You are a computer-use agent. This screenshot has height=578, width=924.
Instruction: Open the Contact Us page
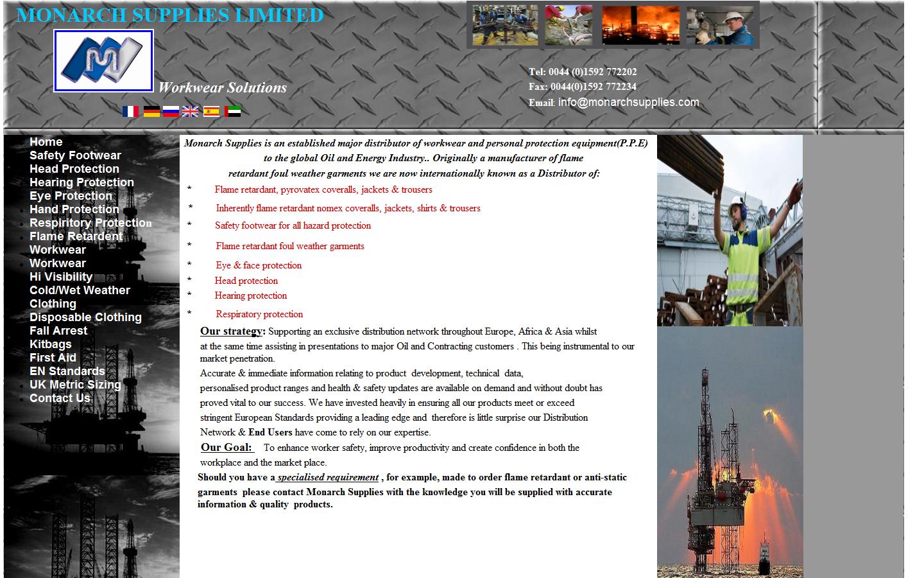[x=60, y=398]
